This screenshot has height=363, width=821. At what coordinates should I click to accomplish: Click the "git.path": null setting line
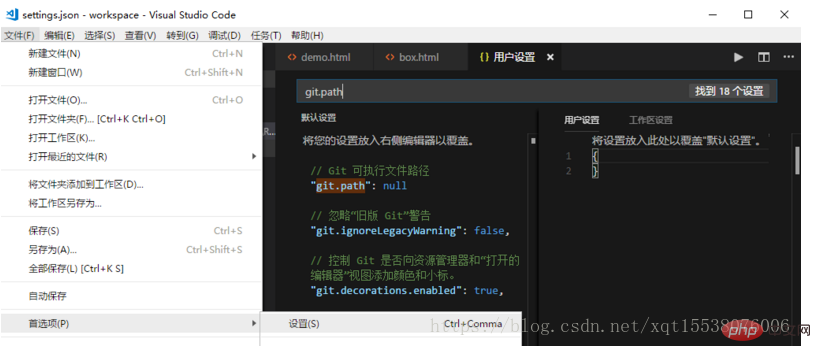[359, 186]
